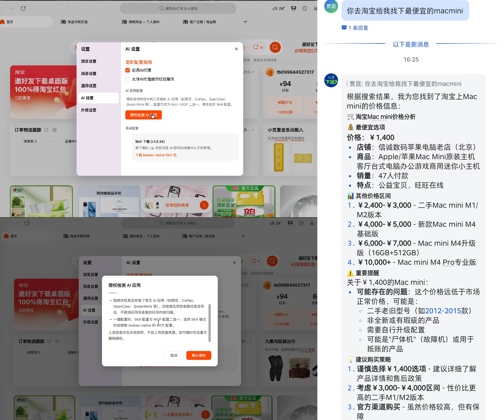Click orange search icon in upper window
Viewport: 504px width, 420px height.
[x=275, y=47]
